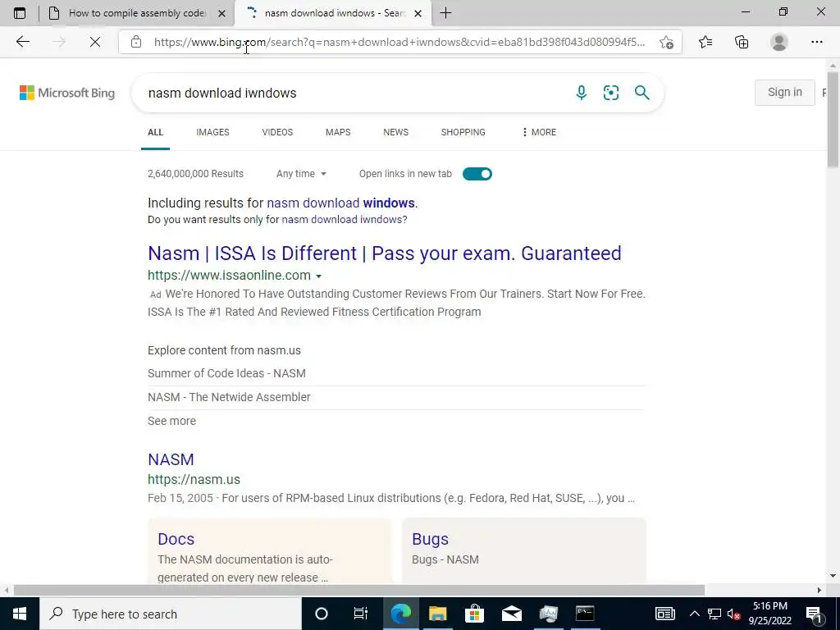Click the browser address bar URL
This screenshot has height=630, width=840.
click(x=399, y=42)
